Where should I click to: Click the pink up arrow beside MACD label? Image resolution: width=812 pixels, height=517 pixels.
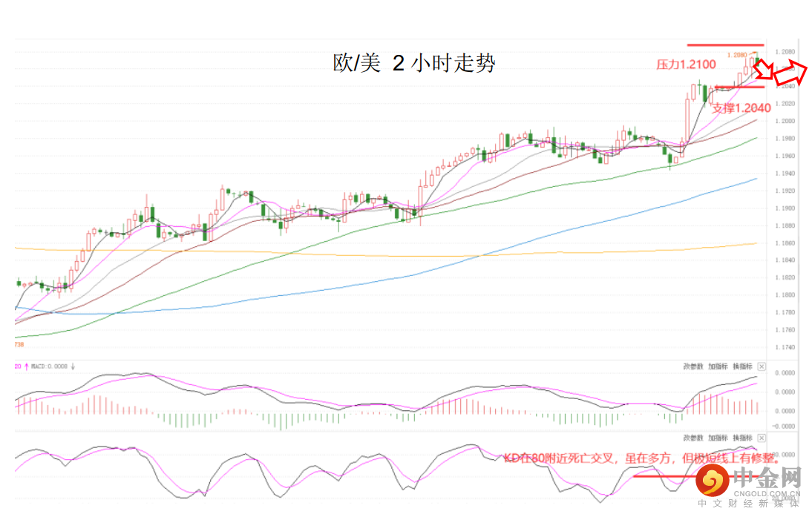click(27, 366)
